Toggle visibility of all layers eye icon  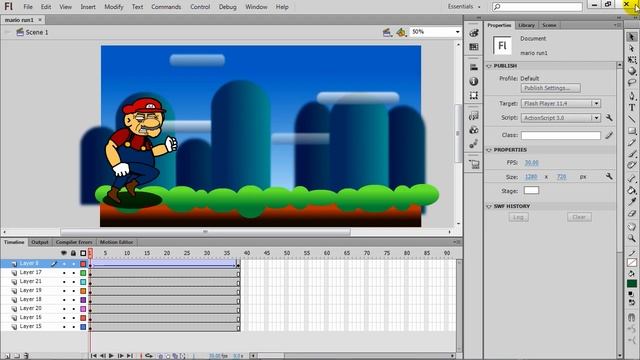(x=64, y=253)
